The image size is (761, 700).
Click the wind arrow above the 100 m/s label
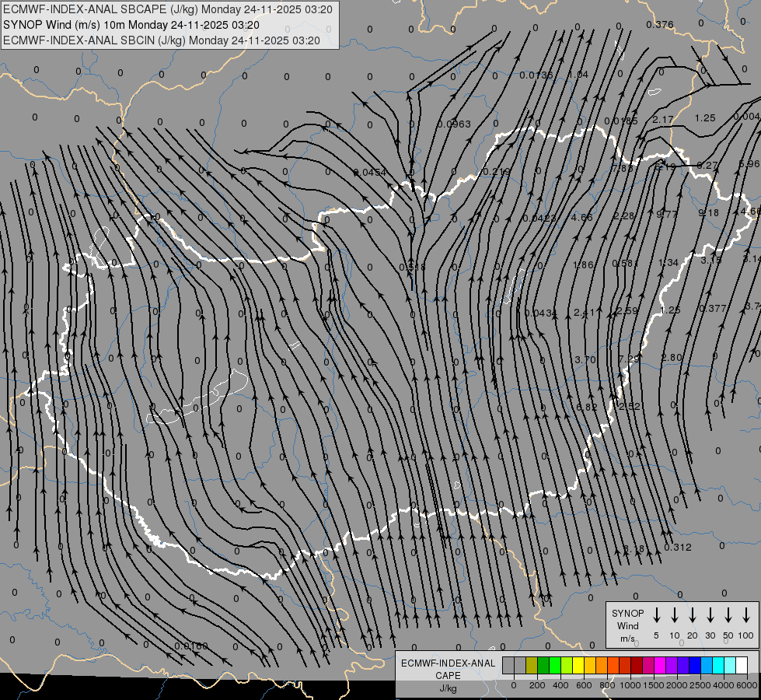[746, 615]
